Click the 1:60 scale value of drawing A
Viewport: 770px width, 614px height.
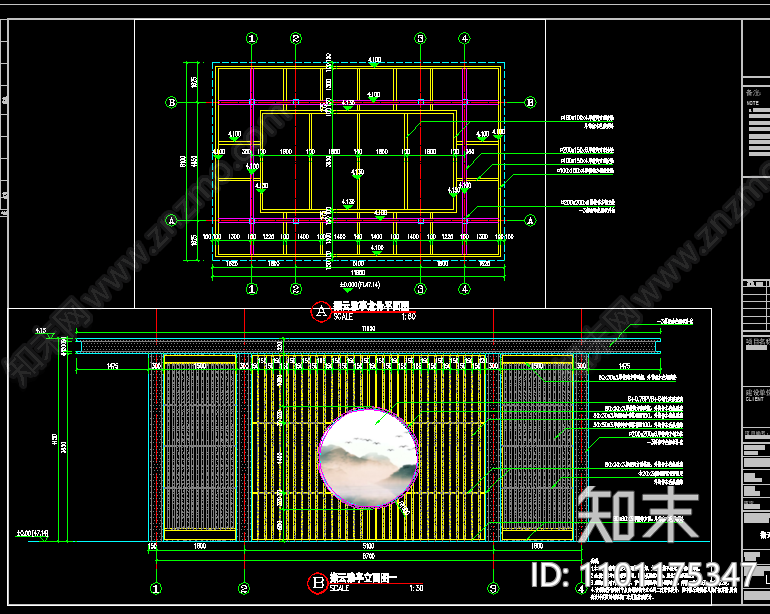pos(408,317)
